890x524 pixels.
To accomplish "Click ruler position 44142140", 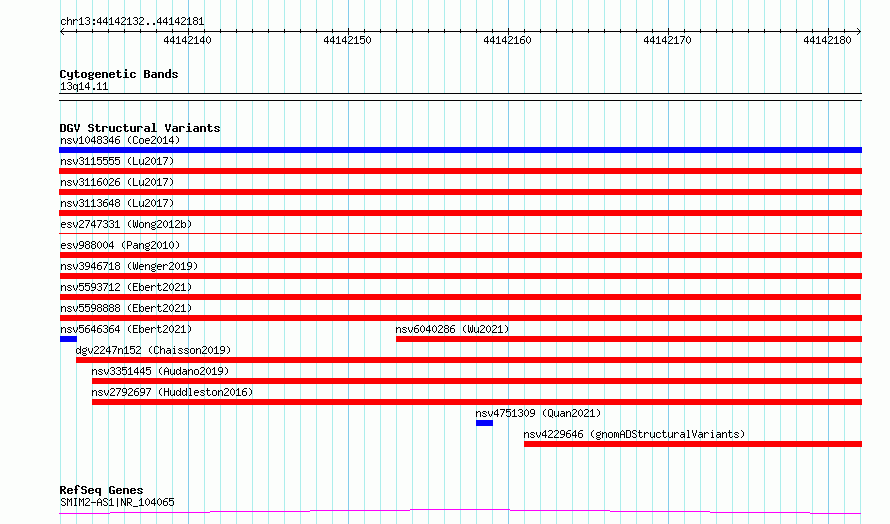I will click(187, 40).
